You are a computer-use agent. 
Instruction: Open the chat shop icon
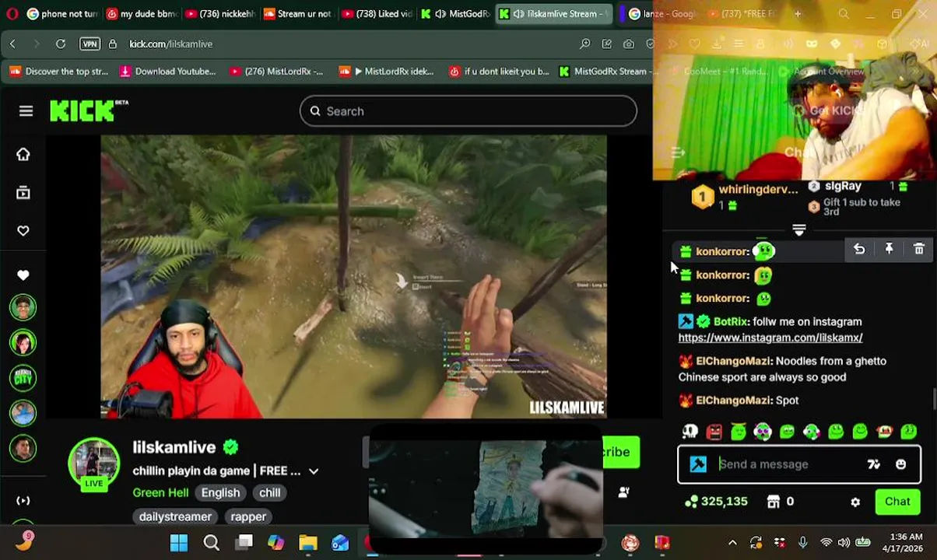pos(773,502)
